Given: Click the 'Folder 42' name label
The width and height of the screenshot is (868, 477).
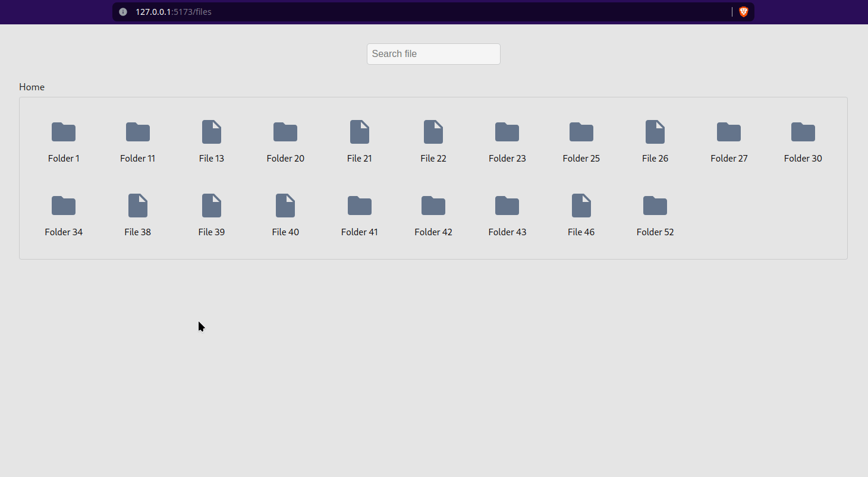Looking at the screenshot, I should coord(433,232).
